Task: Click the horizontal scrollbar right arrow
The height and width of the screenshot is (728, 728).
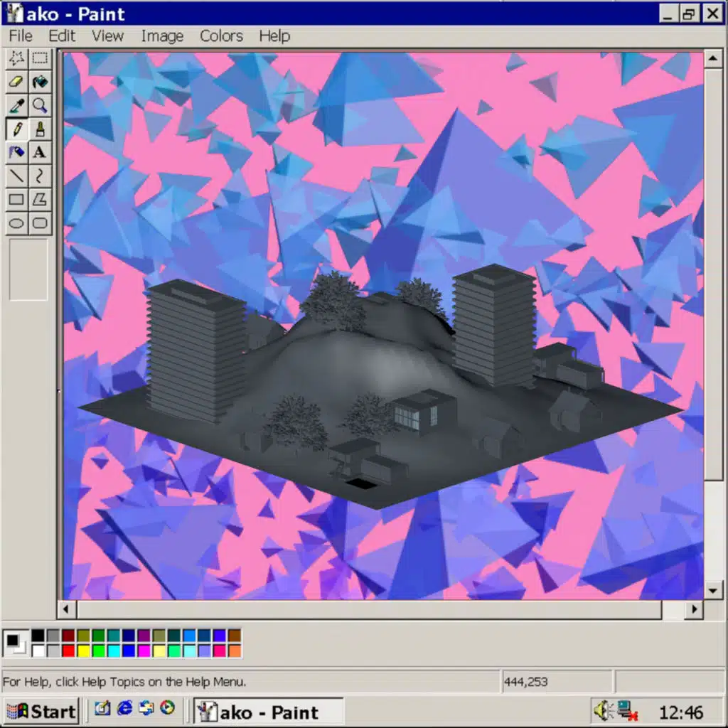Action: coord(694,609)
